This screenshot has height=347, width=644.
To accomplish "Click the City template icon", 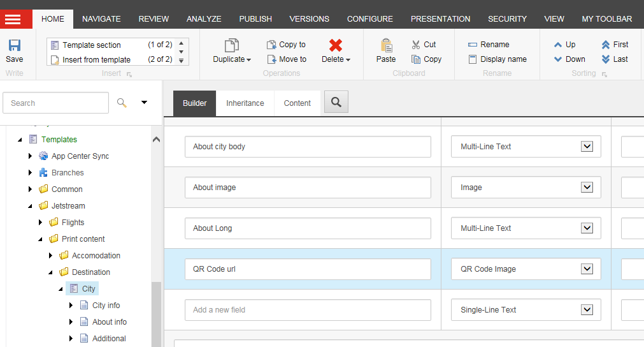I will 74,288.
